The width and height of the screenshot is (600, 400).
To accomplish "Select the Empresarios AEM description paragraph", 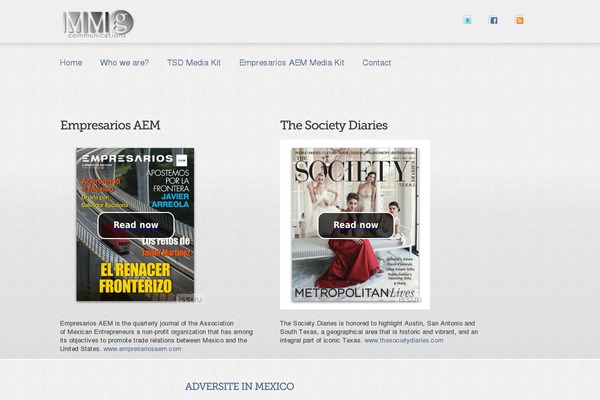I will [x=157, y=336].
